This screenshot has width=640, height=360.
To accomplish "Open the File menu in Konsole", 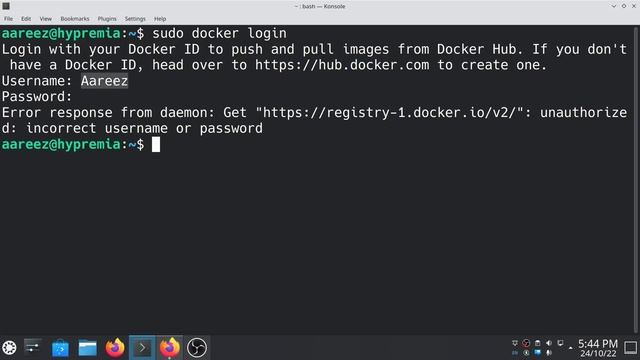I will click(8, 19).
